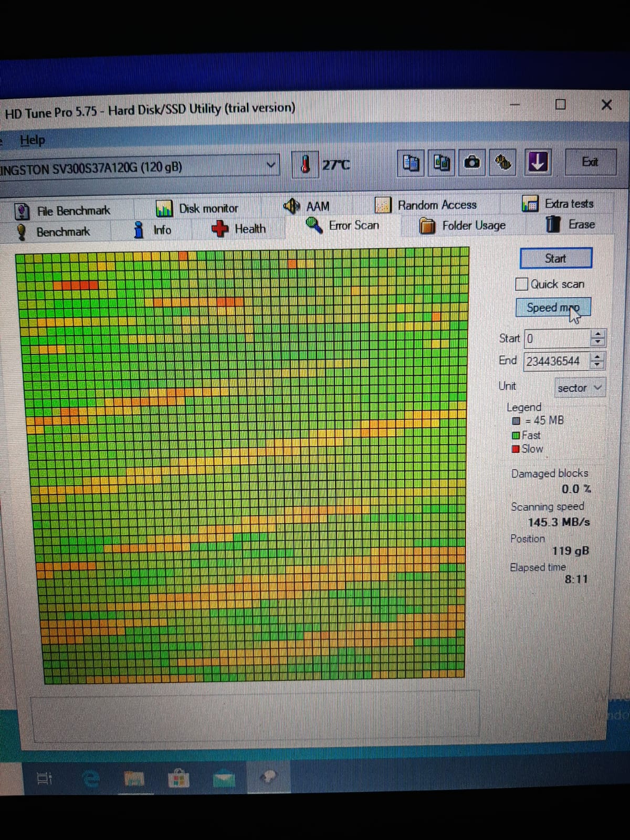Click the HD Tune icon on the taskbar
The width and height of the screenshot is (630, 840).
point(269,777)
